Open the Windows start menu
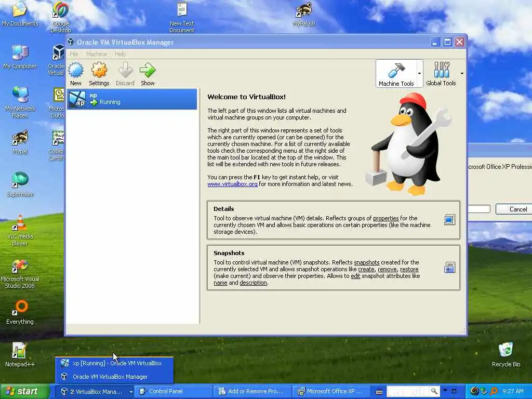Image resolution: width=532 pixels, height=399 pixels. tap(25, 392)
